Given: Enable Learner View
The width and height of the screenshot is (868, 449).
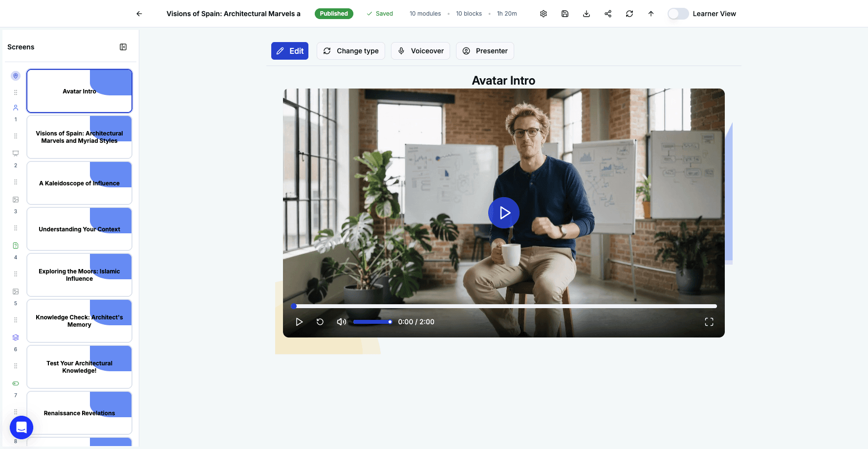Looking at the screenshot, I should pyautogui.click(x=678, y=14).
